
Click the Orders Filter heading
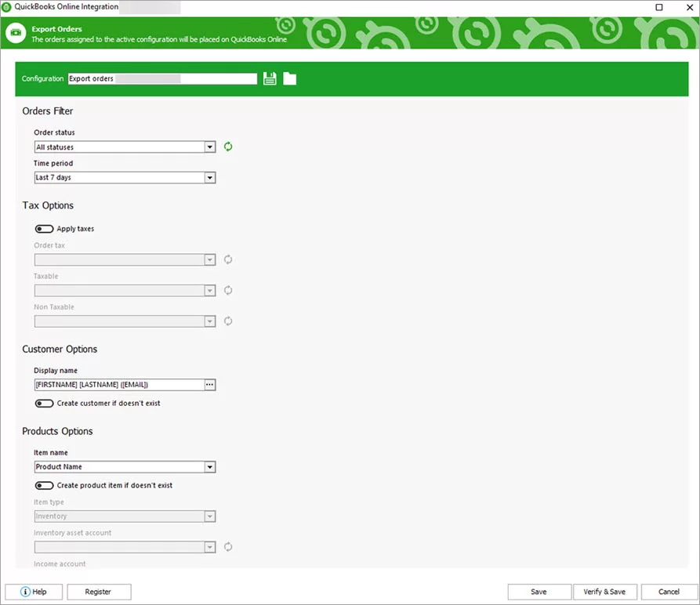click(x=47, y=111)
